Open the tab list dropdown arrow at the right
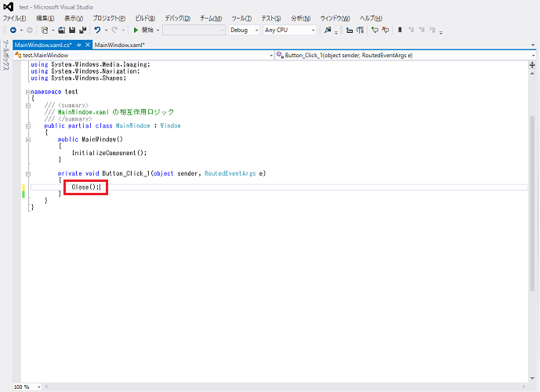 533,45
